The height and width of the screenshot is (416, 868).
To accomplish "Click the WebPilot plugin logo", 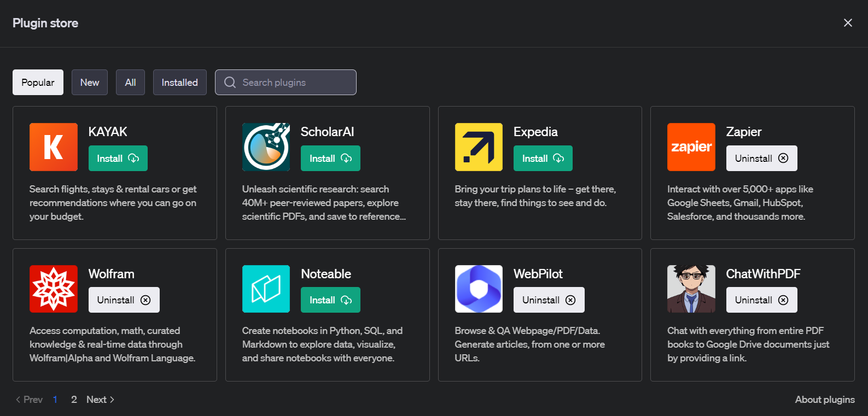I will tap(479, 289).
